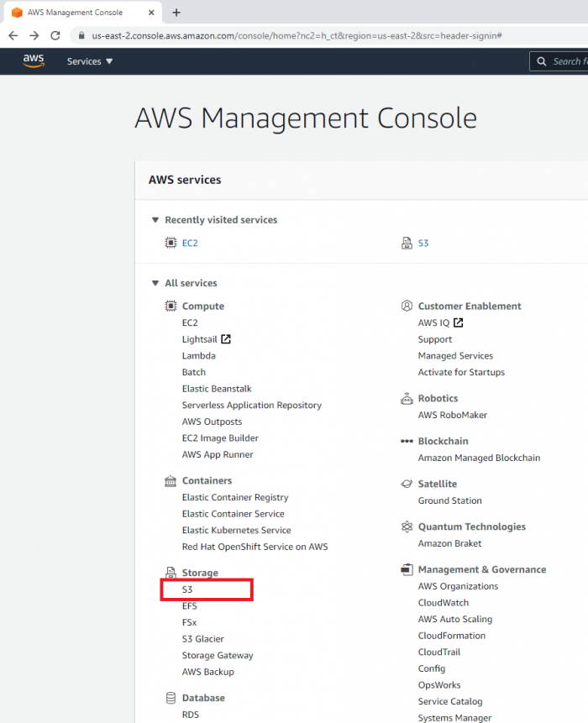Click the Storage category icon
Screen dimensions: 588x723
tap(171, 573)
